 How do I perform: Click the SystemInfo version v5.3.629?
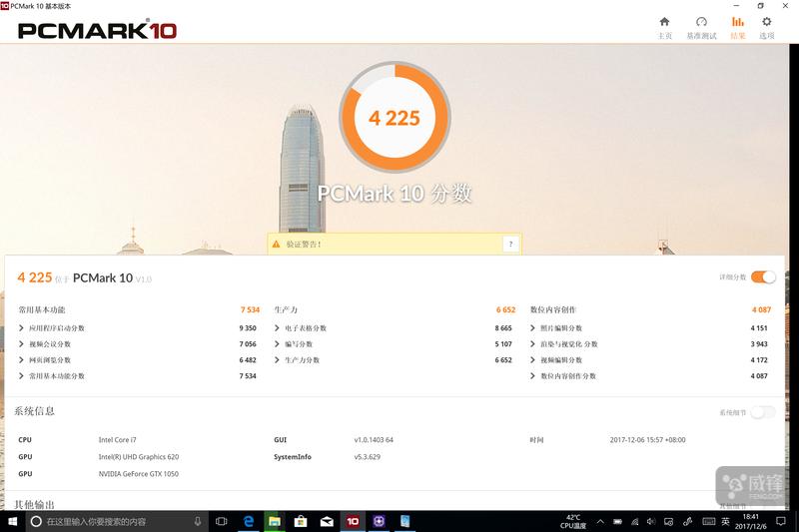pos(367,457)
